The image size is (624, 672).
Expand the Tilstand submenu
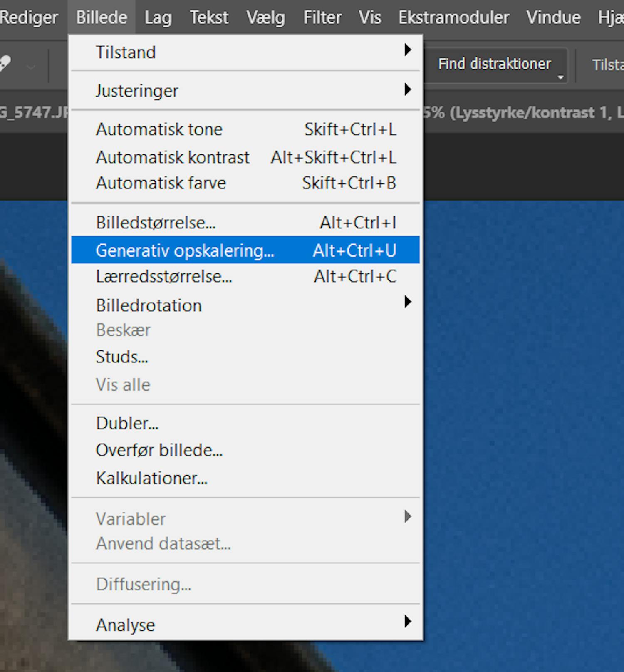click(x=245, y=52)
